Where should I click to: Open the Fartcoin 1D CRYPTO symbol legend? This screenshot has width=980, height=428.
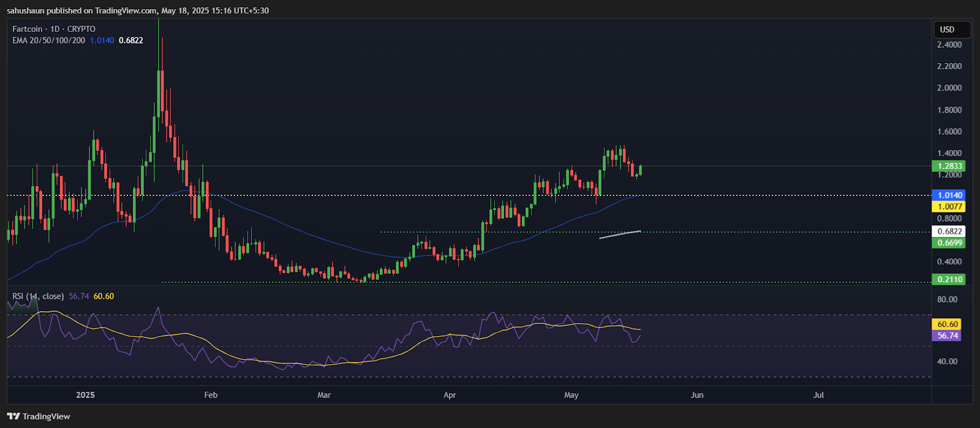coord(54,29)
